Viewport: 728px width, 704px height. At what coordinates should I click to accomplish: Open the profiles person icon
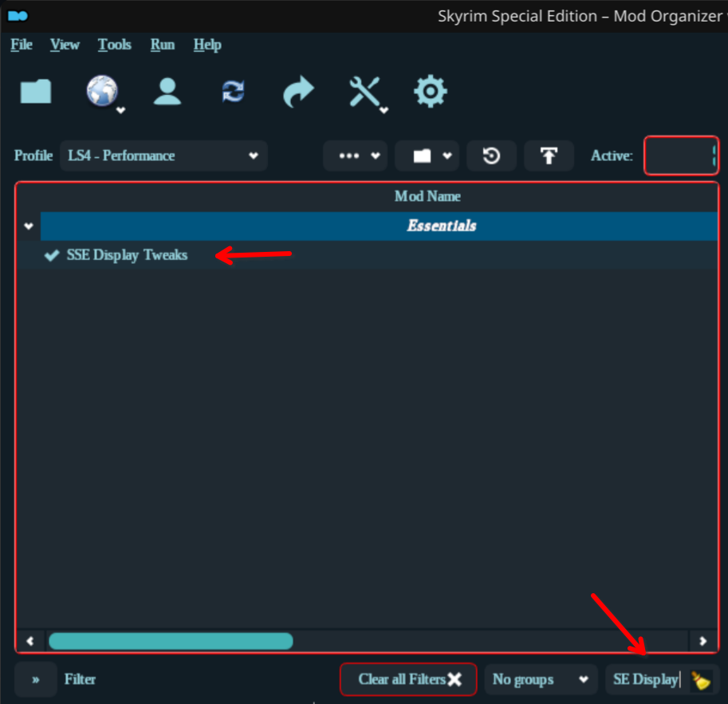[x=167, y=91]
